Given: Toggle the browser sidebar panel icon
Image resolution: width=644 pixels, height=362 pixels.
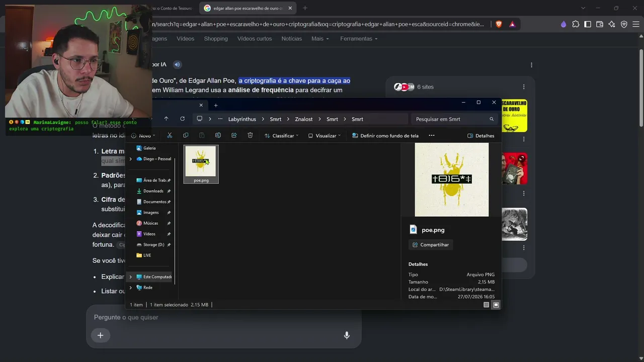Looking at the screenshot, I should pyautogui.click(x=588, y=24).
